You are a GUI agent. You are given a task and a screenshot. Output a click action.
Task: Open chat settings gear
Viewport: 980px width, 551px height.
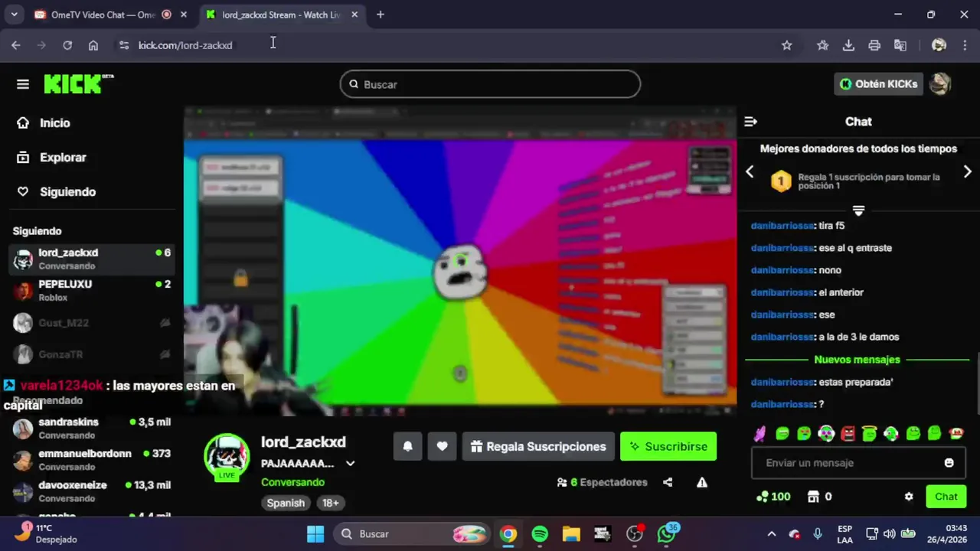(x=909, y=497)
